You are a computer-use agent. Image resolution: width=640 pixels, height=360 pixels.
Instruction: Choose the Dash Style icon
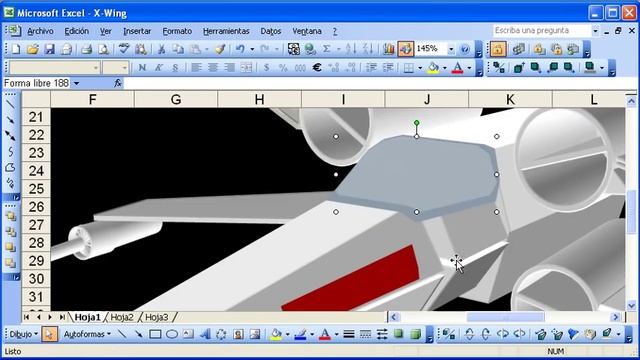pyautogui.click(x=366, y=334)
